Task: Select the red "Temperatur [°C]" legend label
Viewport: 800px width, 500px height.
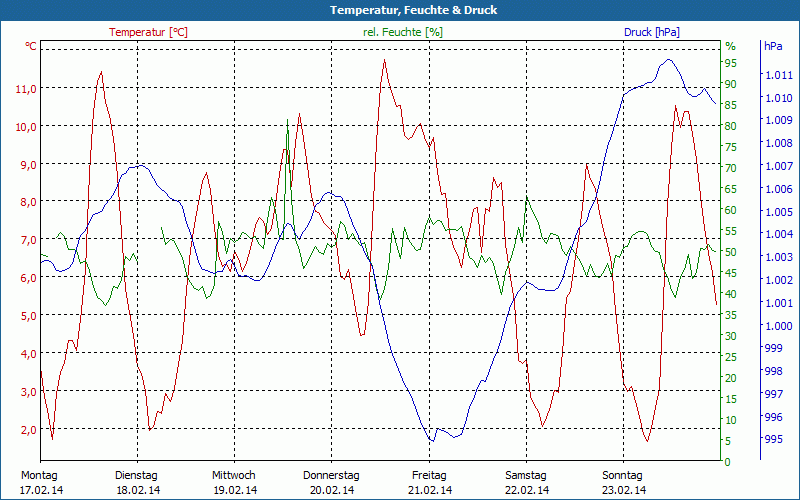Action: (x=148, y=32)
